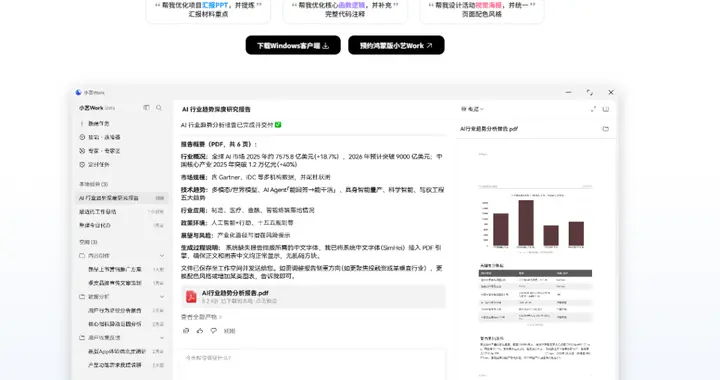The height and width of the screenshot is (380, 720).
Task: Click the side panel layout icon at top right
Action: [606, 109]
